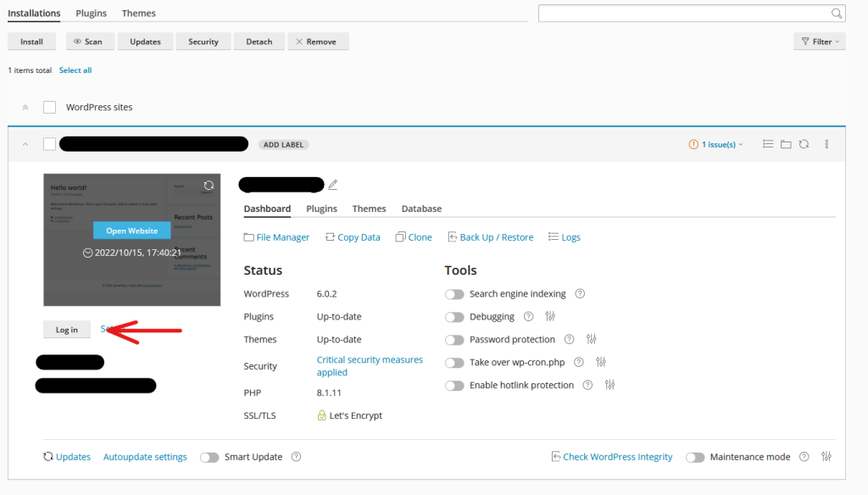Click the refresh icon in the site header row

(x=804, y=145)
